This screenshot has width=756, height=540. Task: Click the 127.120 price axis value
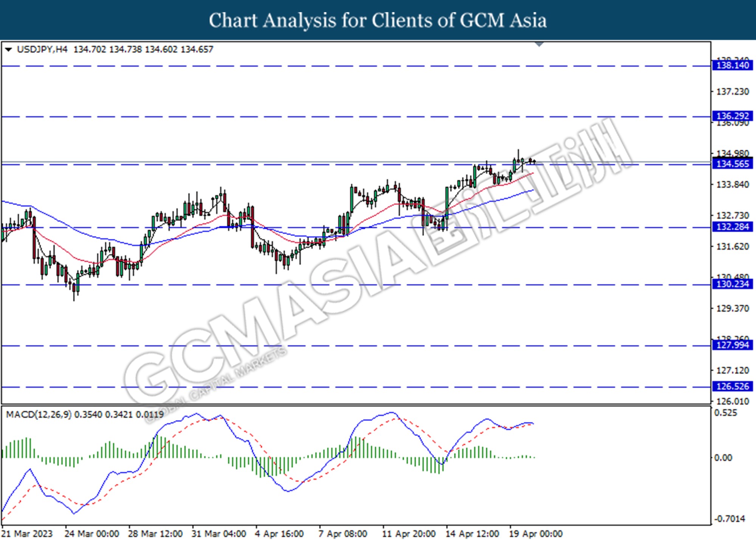tap(733, 371)
